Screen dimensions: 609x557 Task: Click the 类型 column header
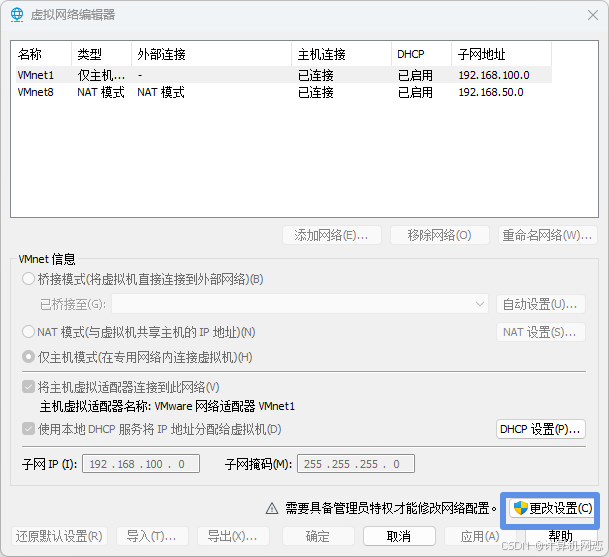[102, 54]
